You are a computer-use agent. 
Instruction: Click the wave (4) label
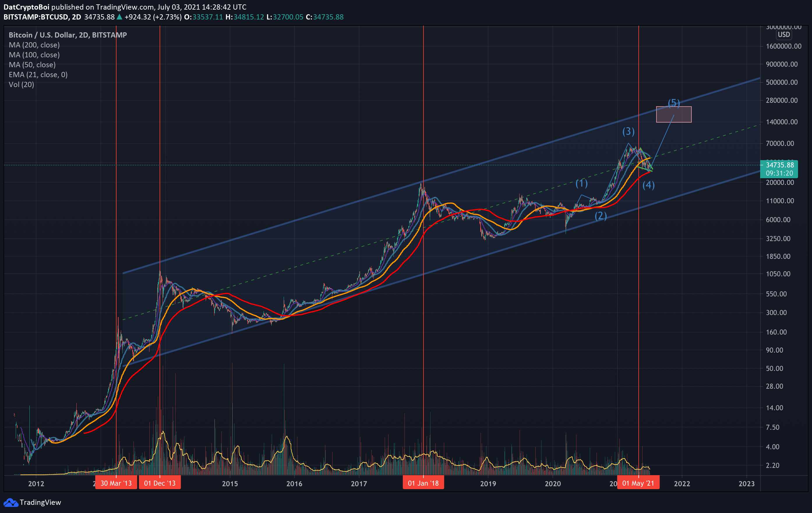click(x=648, y=185)
